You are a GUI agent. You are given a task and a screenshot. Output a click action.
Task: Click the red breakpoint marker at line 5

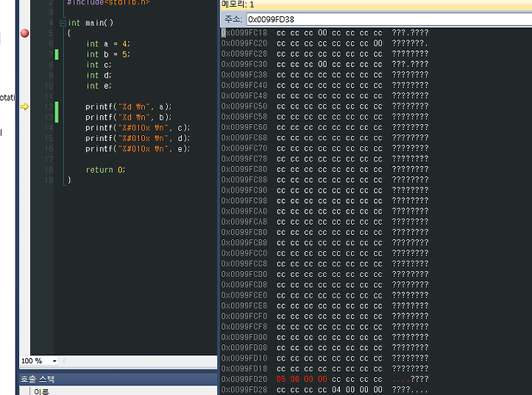click(x=24, y=33)
